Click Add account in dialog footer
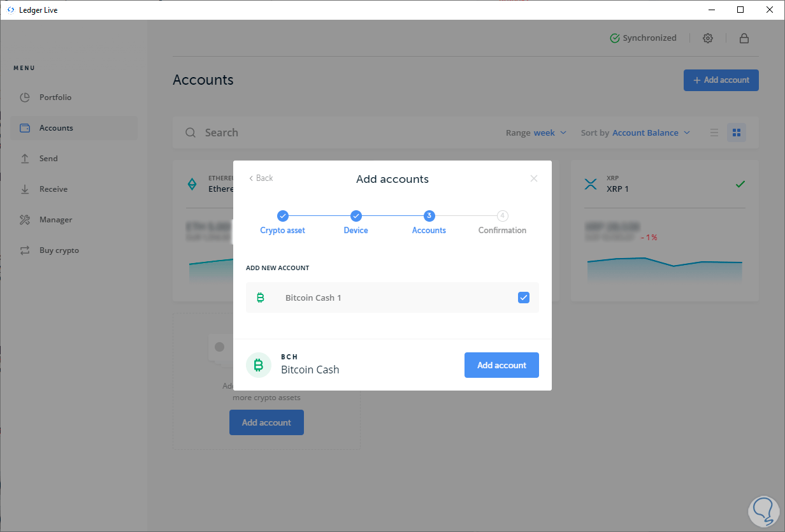The width and height of the screenshot is (785, 532). click(501, 365)
